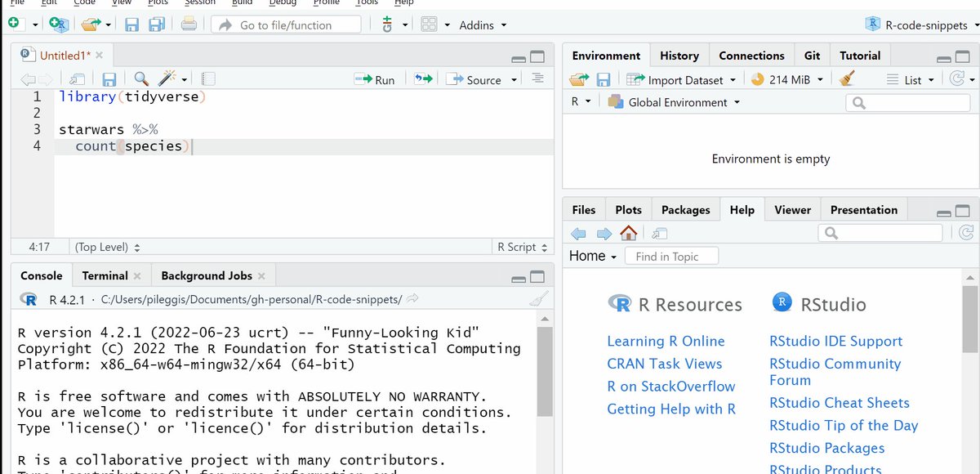
Task: Click the Environment refresh icon
Action: tap(955, 79)
